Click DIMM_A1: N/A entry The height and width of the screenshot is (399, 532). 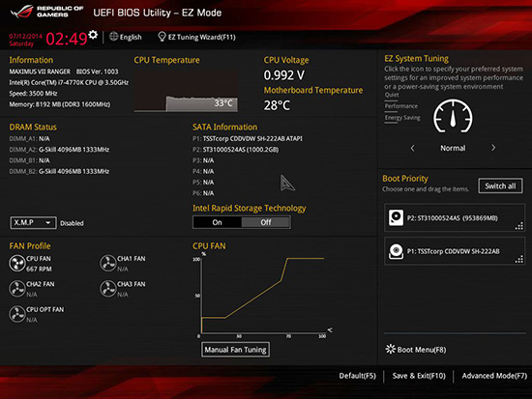click(x=29, y=139)
